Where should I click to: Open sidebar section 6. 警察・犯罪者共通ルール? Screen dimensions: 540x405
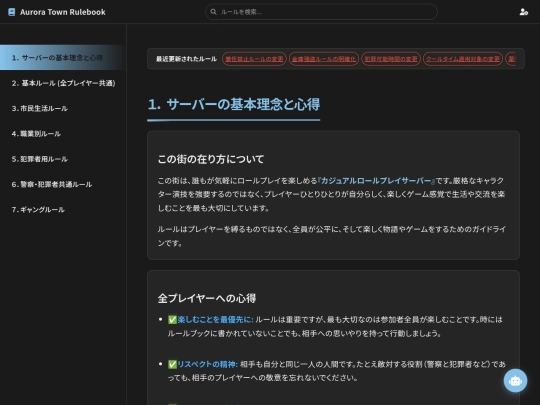(63, 184)
